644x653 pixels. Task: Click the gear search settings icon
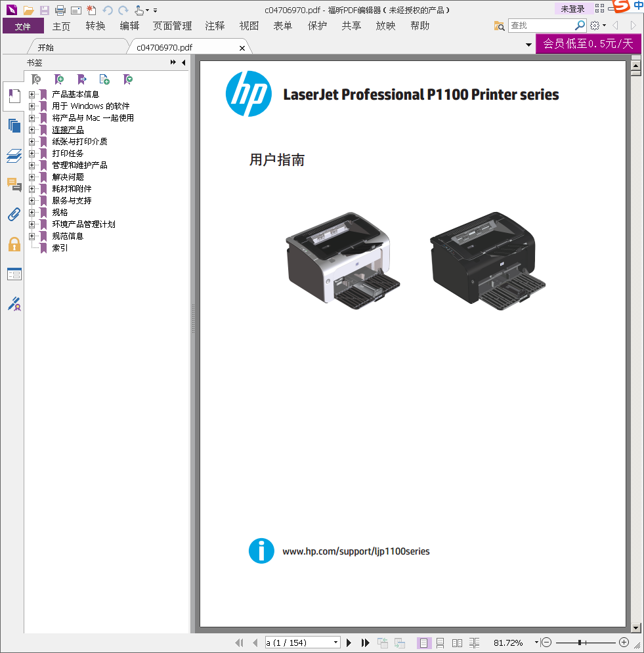(595, 26)
